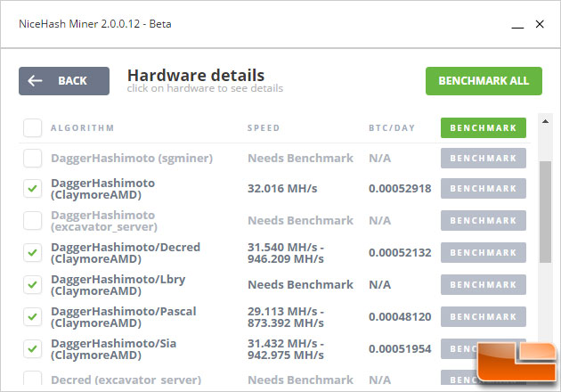Start the BENCHMARK ALL process
This screenshot has height=392, width=561.
pyautogui.click(x=484, y=81)
